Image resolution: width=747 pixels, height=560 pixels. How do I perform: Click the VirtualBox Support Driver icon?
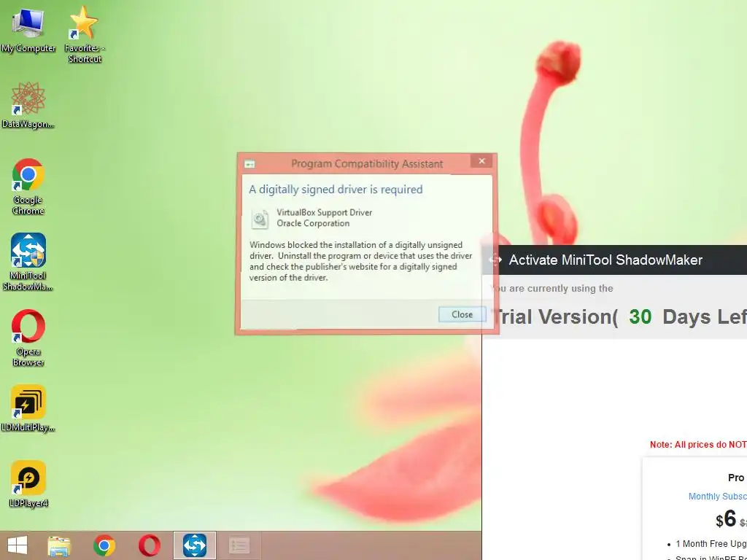pos(260,219)
